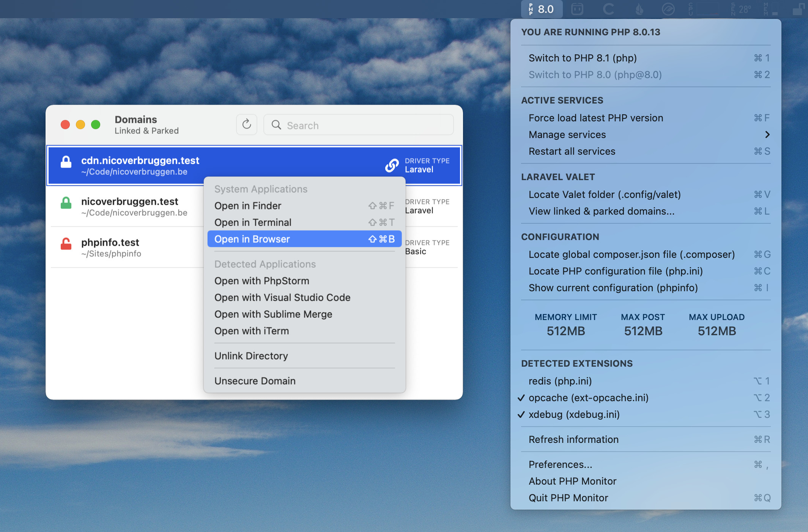Show current configuration (phpinfo)
Screen dimensions: 808x532
point(646,288)
